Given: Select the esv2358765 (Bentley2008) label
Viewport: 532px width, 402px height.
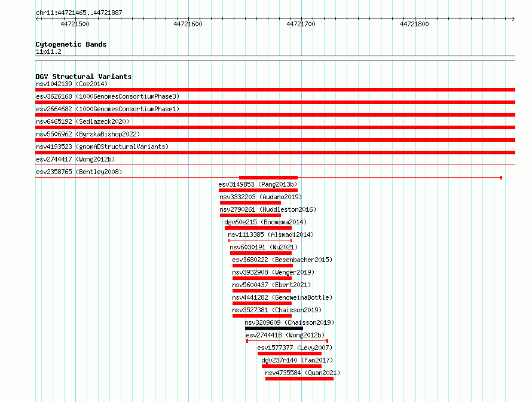Looking at the screenshot, I should tap(79, 172).
